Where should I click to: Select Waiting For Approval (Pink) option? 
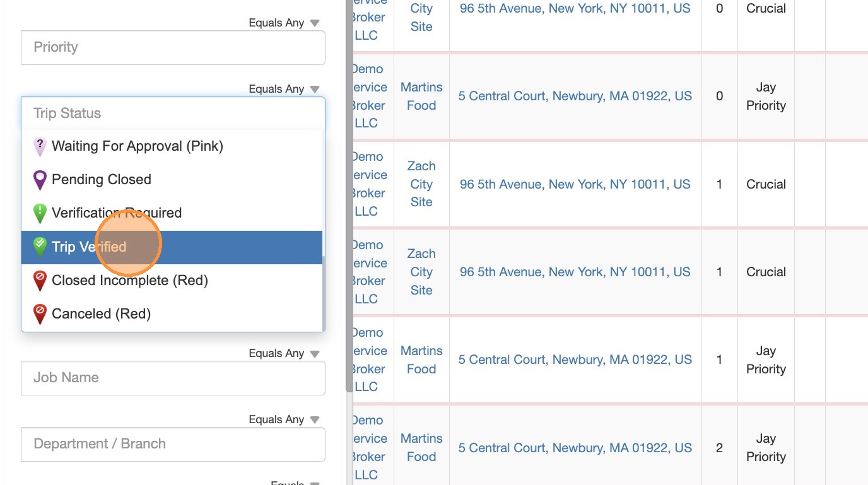tap(138, 146)
